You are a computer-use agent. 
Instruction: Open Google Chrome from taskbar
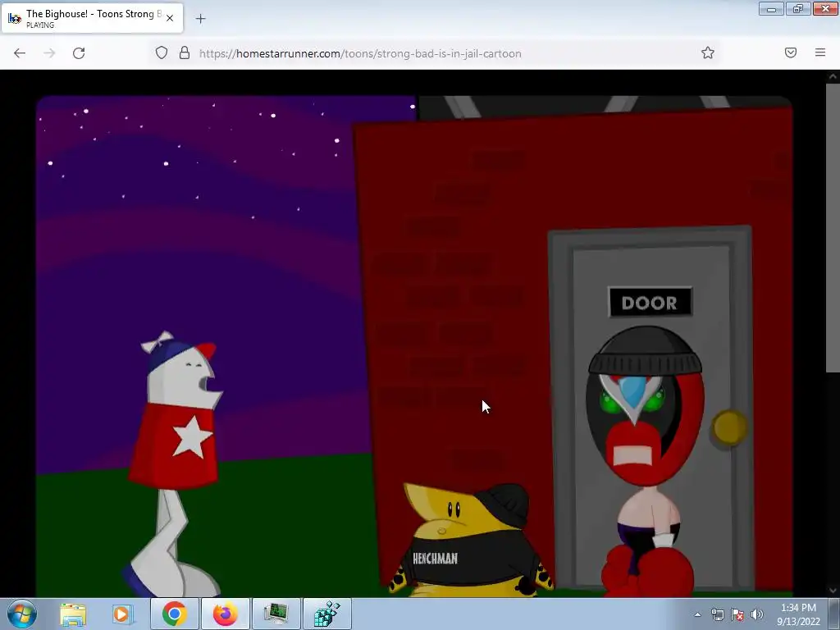click(x=174, y=614)
